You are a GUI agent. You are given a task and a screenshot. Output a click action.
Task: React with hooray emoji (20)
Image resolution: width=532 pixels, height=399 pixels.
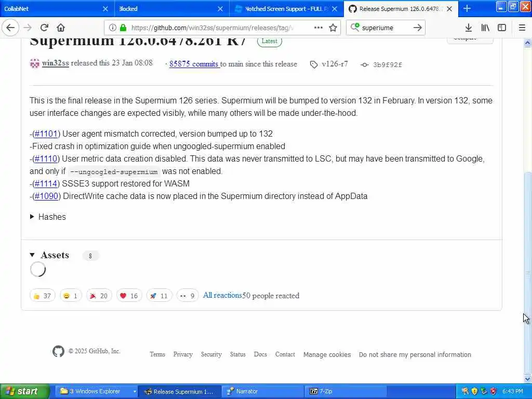click(x=99, y=296)
